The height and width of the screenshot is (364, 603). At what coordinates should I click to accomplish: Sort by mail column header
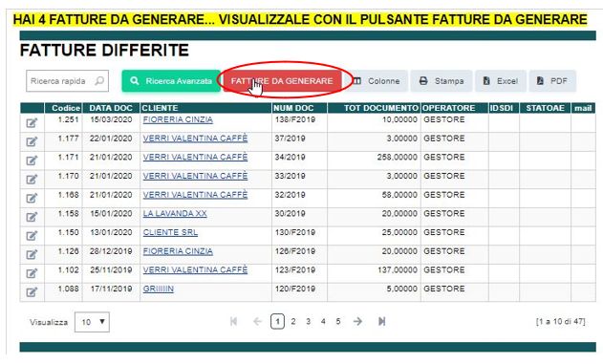coord(583,108)
